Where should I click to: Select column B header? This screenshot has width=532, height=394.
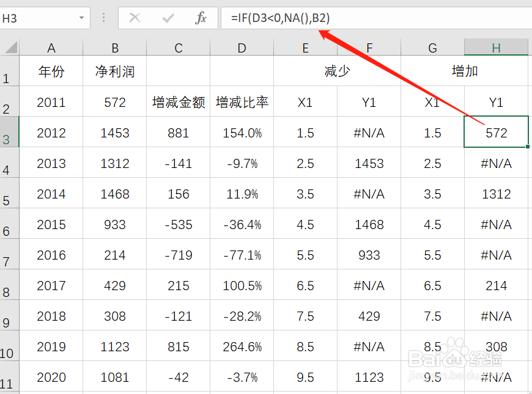[x=115, y=48]
